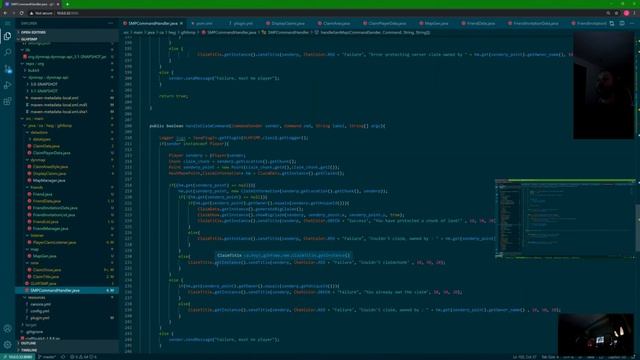Open the Explorer view in the activity bar
The width and height of the screenshot is (640, 360).
[7, 36]
